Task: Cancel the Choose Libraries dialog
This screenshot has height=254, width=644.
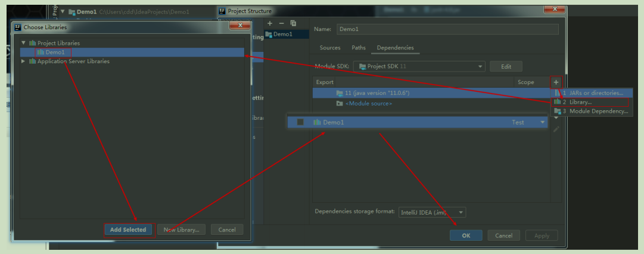Action: [227, 230]
